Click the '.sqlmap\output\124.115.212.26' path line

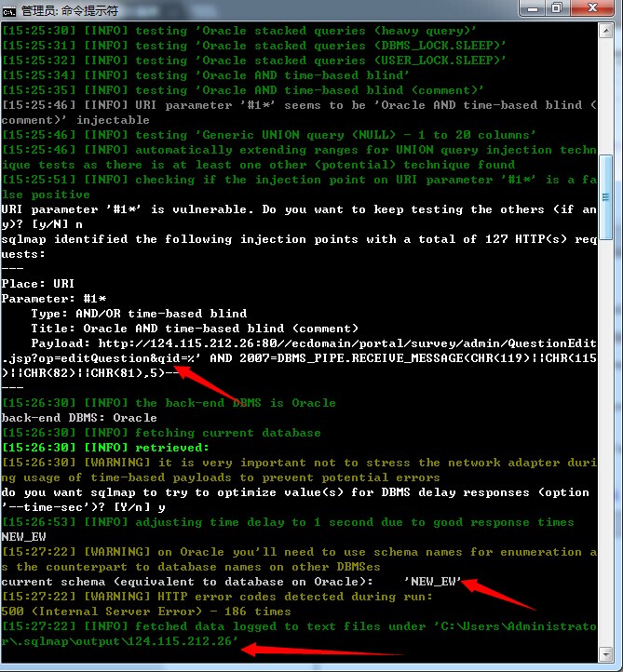coord(119,641)
